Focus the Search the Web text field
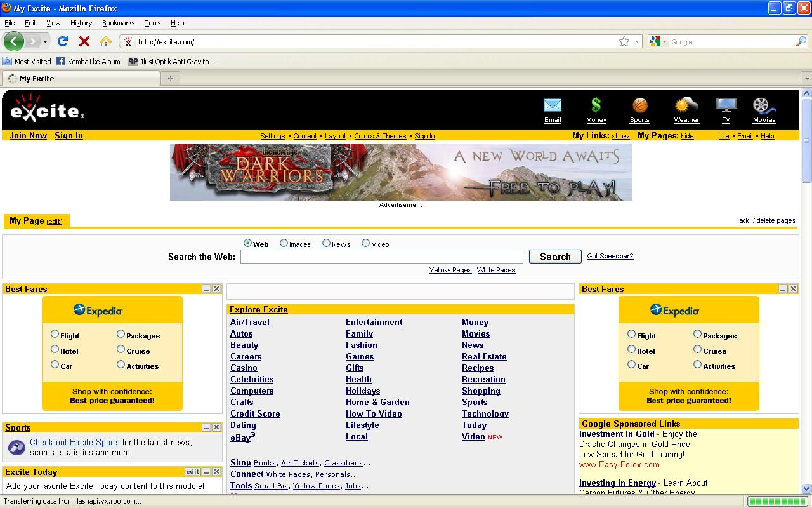812x508 pixels. pos(382,257)
